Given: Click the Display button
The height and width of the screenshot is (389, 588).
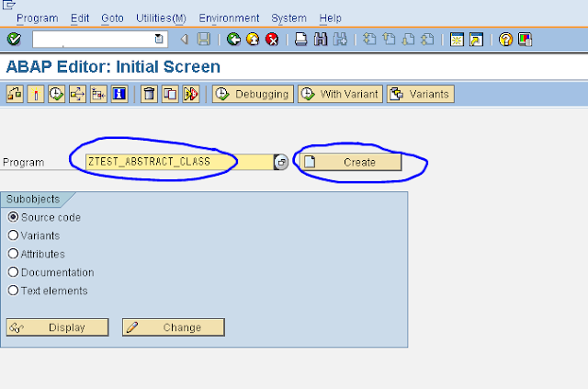Looking at the screenshot, I should 58,327.
